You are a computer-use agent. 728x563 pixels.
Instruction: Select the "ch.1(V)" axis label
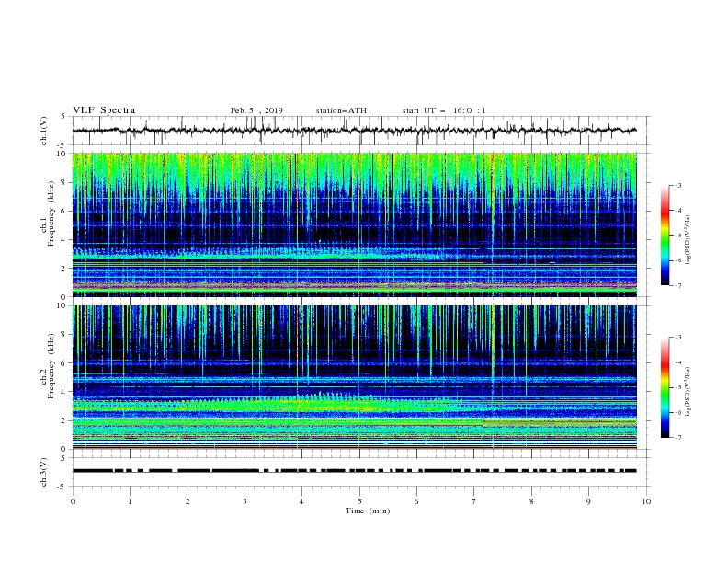pos(44,131)
